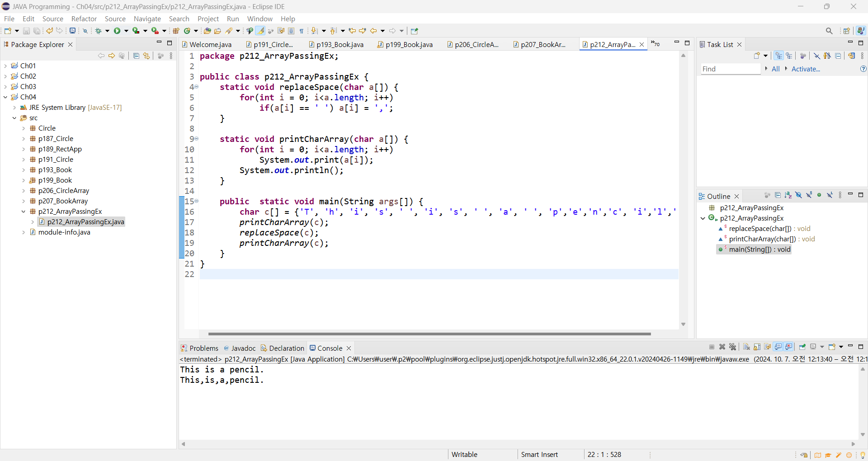
Task: Open the Window menu
Action: (x=260, y=19)
